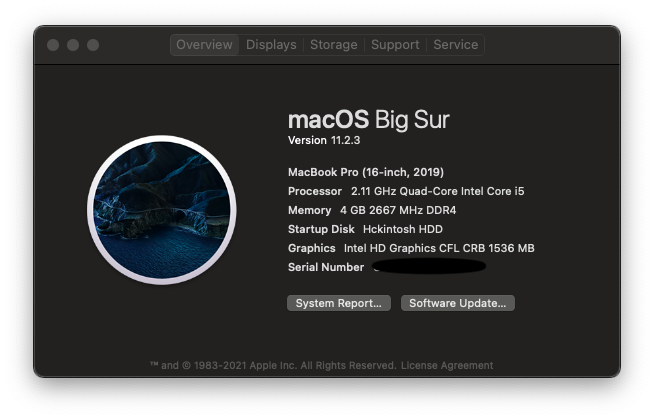
Task: Click the Processor label
Action: coord(315,191)
